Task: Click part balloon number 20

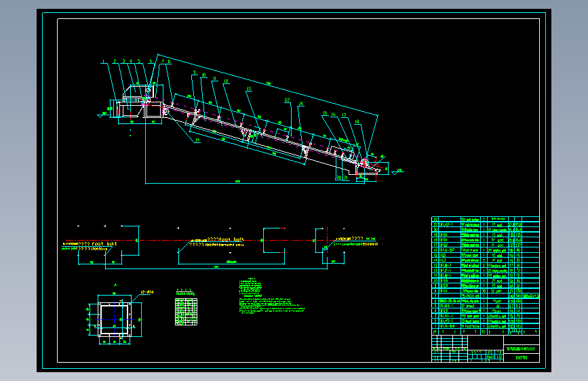Action: click(x=339, y=178)
